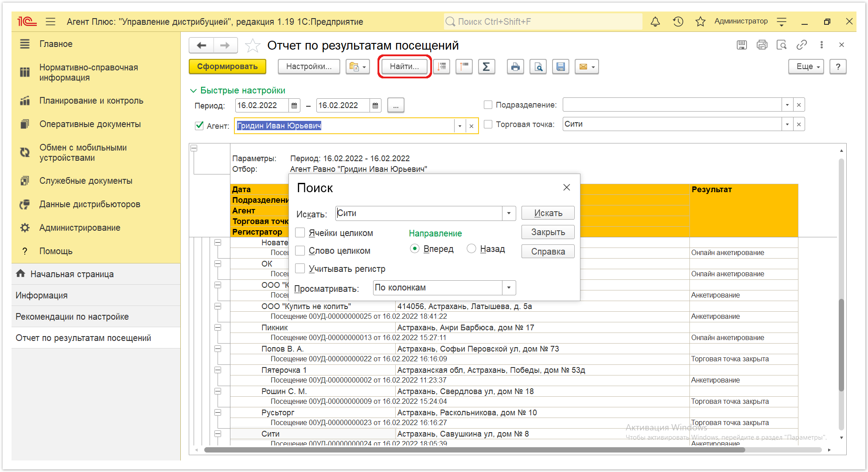Click the vertical scrollbar thumb of report
This screenshot has height=472, width=868.
point(841,345)
